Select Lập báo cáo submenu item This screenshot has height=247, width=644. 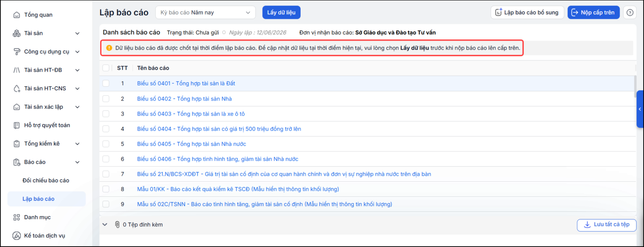pos(46,199)
